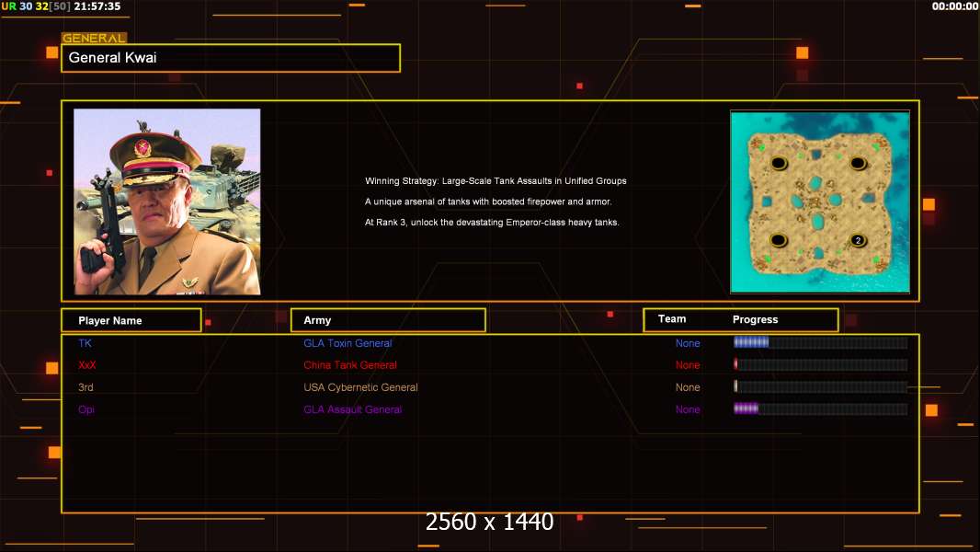Image resolution: width=980 pixels, height=552 pixels.
Task: Click China Tank General army entry
Action: click(x=350, y=365)
